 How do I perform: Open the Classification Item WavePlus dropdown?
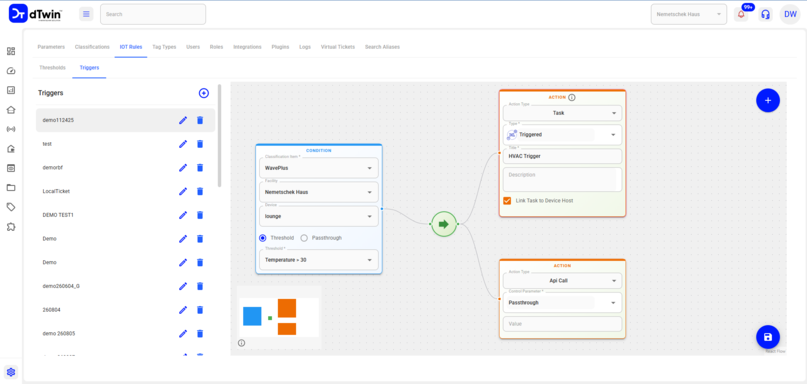click(x=318, y=168)
